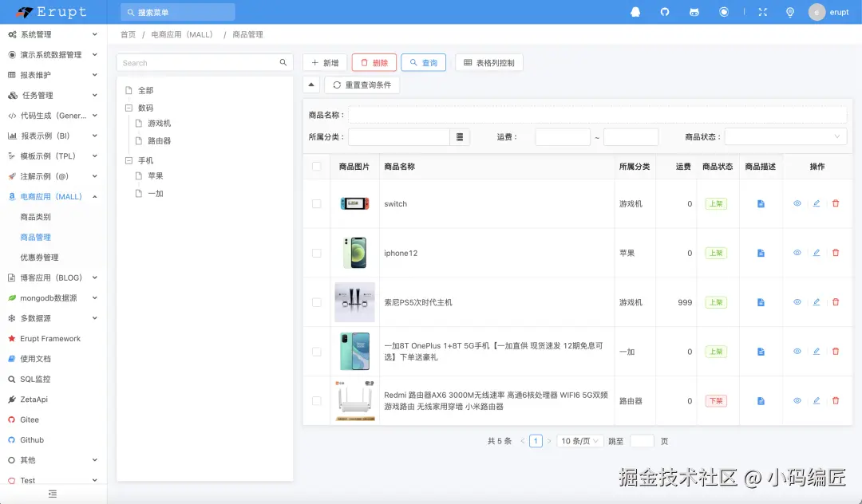
Task: Edit the 一加8T OnePlus product row
Action: pyautogui.click(x=817, y=352)
